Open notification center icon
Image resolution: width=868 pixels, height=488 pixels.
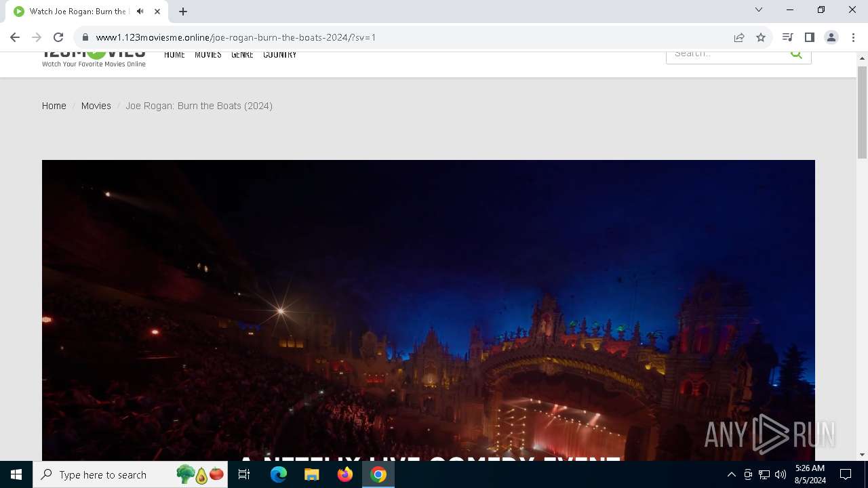(x=846, y=474)
